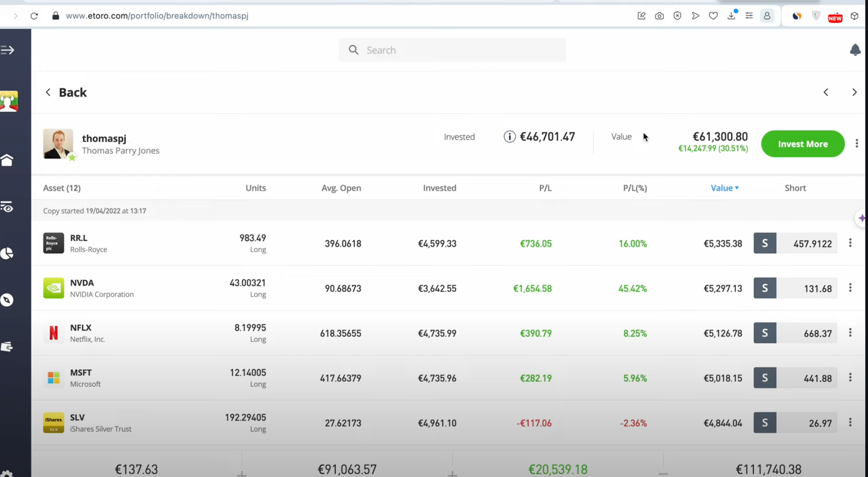Click the browser shield extension icon

click(816, 16)
